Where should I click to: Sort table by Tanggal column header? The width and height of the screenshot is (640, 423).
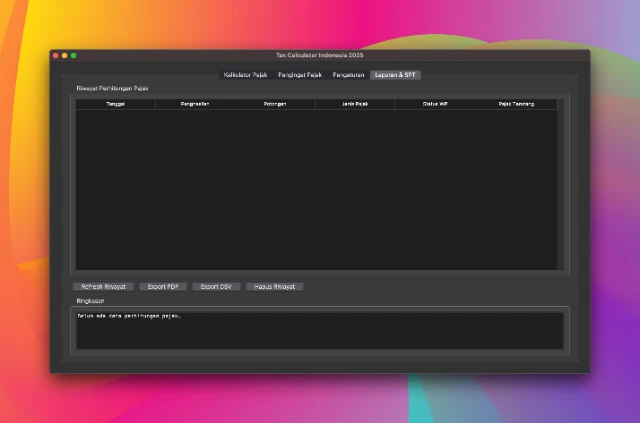click(x=115, y=104)
